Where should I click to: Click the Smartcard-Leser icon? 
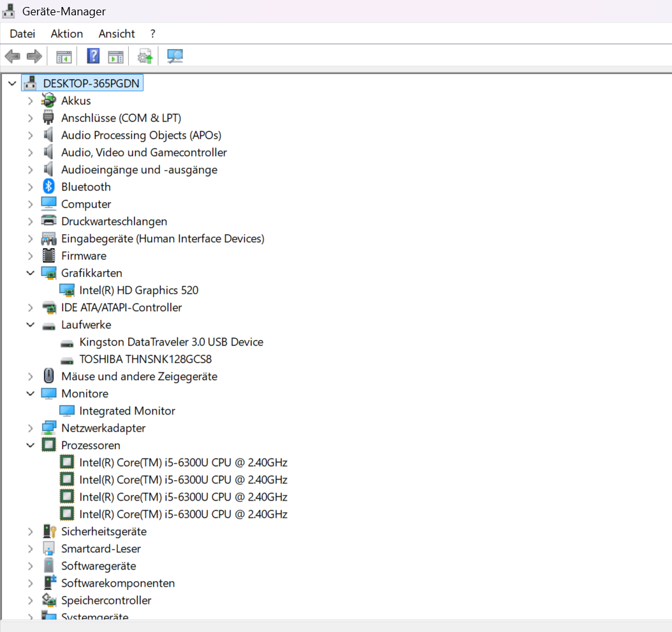(x=49, y=548)
